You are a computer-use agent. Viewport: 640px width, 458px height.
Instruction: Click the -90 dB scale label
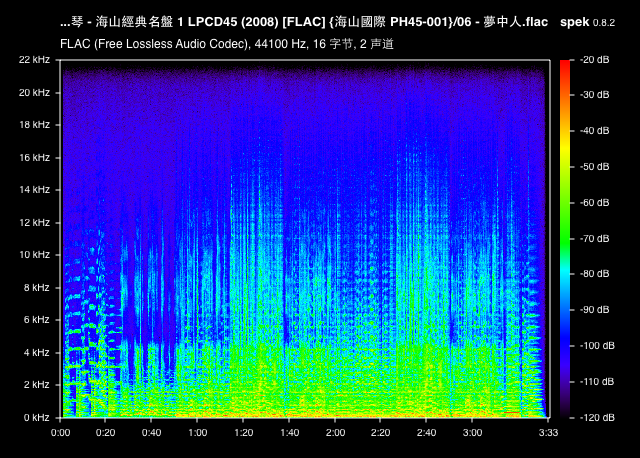(x=595, y=309)
